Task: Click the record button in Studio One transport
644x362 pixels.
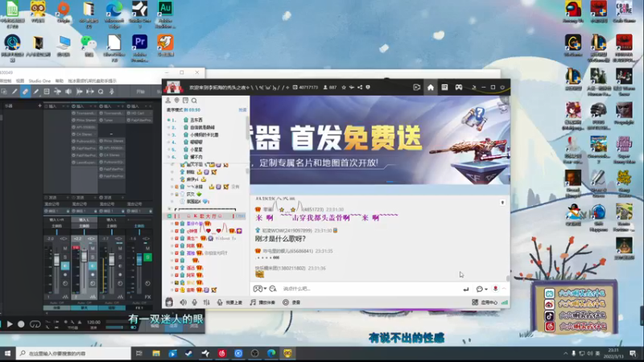Action: pos(21,324)
